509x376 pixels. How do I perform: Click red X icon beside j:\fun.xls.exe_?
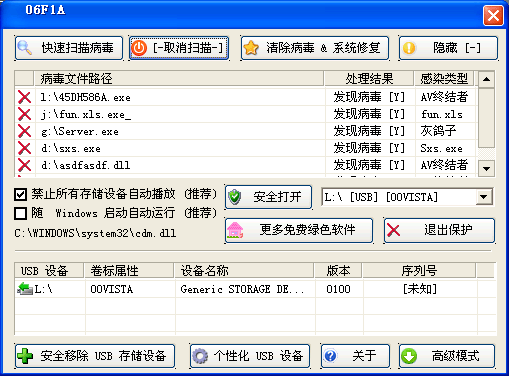point(24,114)
